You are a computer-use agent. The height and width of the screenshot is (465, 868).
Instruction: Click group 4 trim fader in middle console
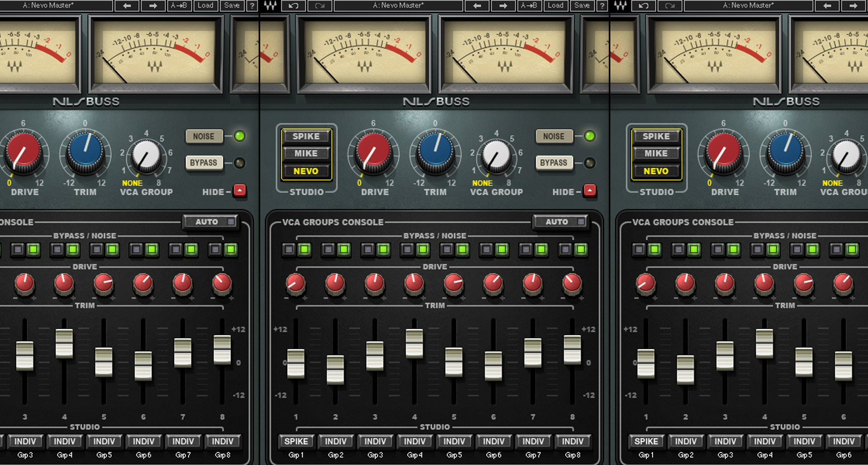coord(414,343)
